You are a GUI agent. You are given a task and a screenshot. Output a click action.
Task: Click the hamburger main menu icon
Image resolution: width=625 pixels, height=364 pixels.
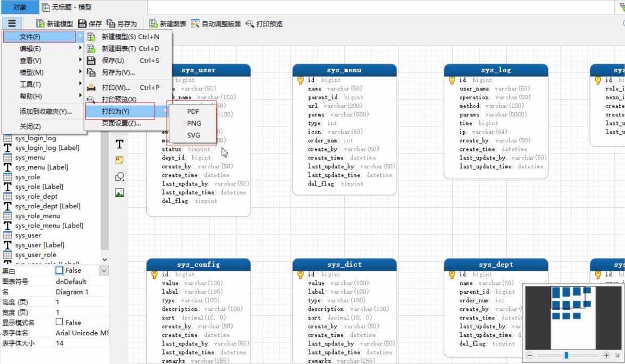tap(12, 23)
